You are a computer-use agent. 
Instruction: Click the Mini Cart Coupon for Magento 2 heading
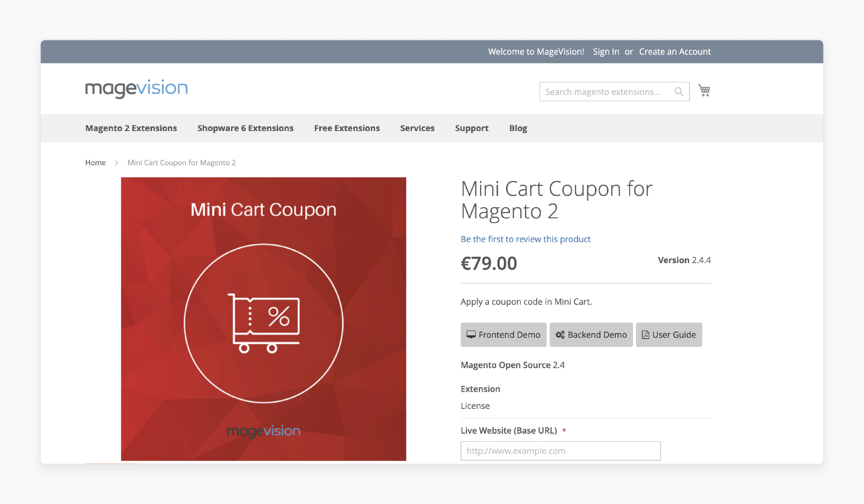click(x=557, y=200)
